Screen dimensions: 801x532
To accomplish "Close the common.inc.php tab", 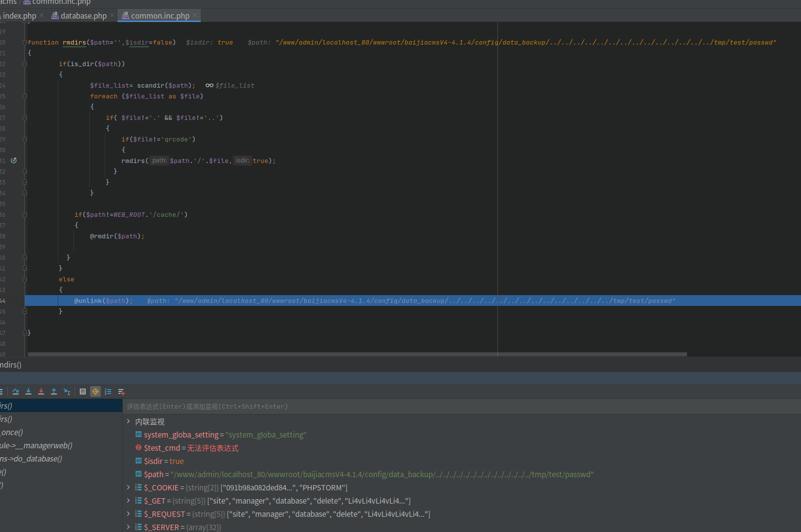I will tap(195, 16).
